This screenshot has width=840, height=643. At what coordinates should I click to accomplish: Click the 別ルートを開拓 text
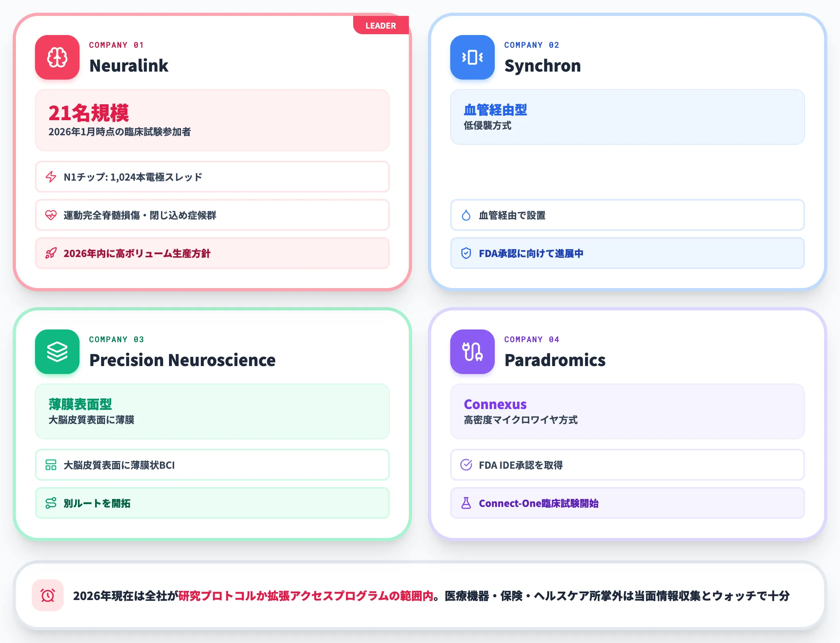97,503
